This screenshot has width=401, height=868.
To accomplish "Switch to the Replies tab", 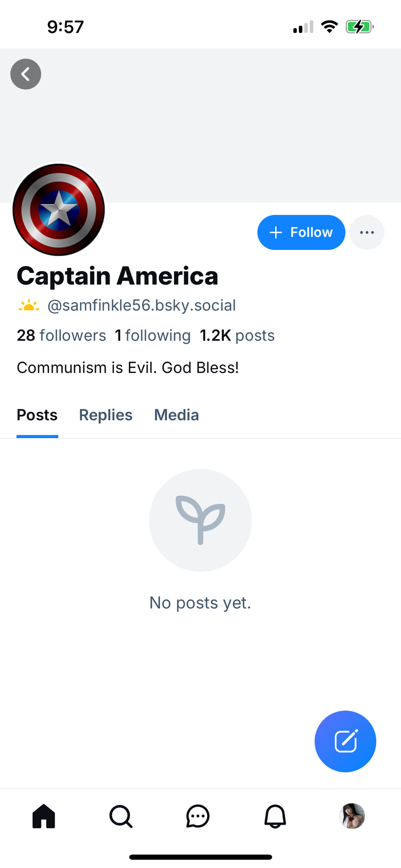I will pos(105,415).
